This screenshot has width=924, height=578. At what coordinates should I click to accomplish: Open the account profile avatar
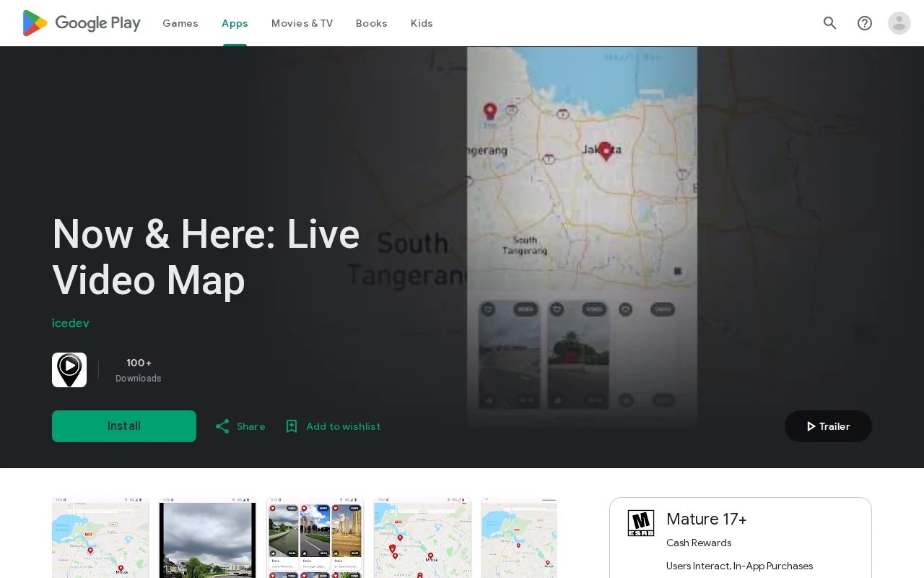point(899,23)
